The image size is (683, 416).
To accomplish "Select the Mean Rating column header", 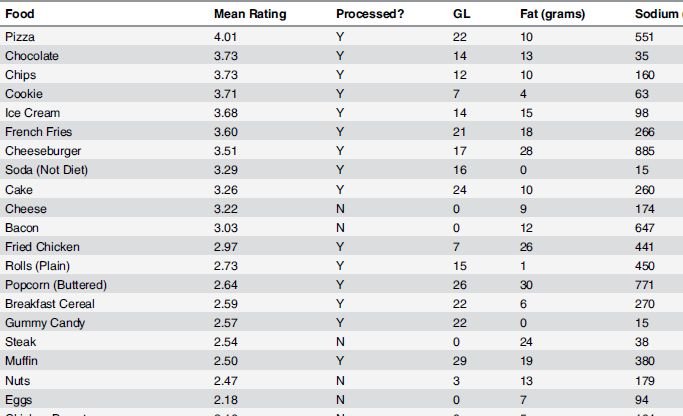I will coord(250,14).
